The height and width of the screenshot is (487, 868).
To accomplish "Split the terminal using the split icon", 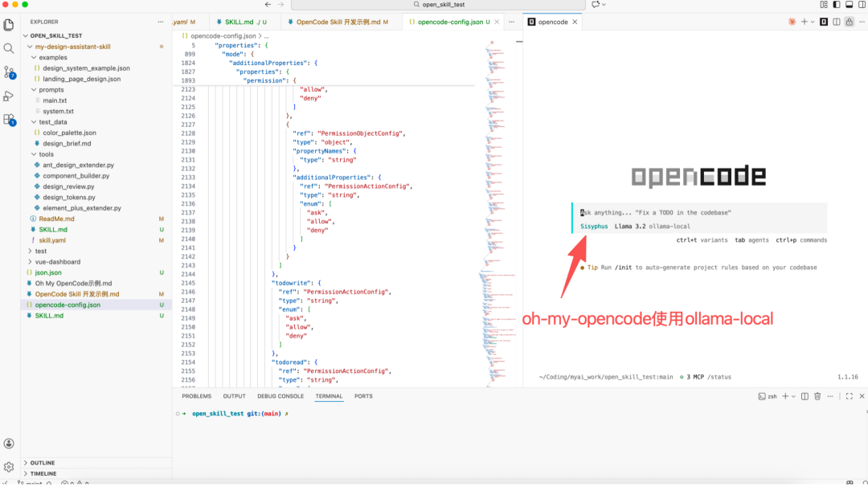I will (x=805, y=395).
